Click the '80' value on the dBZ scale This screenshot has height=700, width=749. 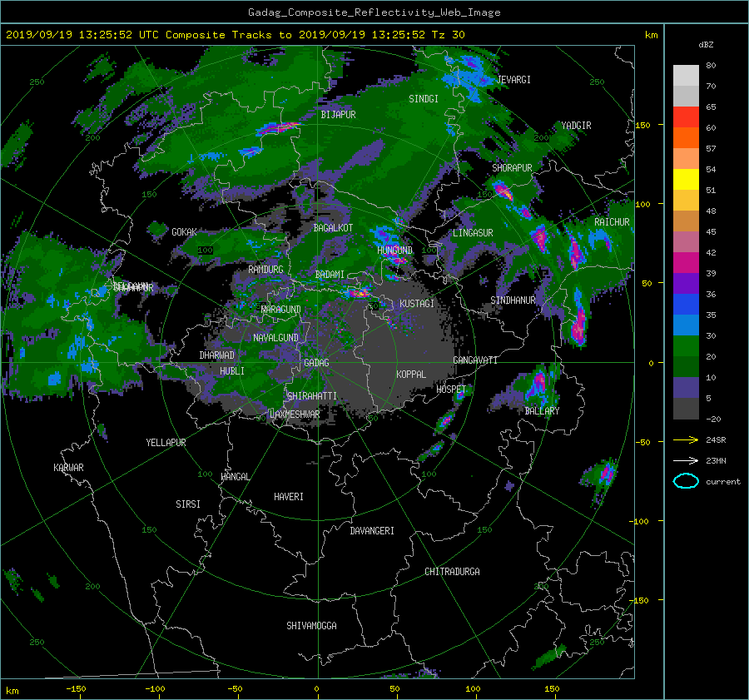(x=712, y=66)
